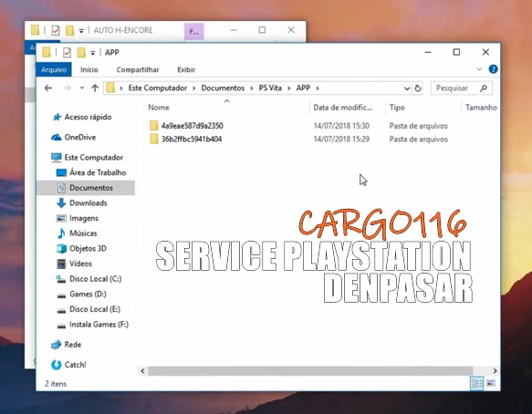
Task: Open Músicas in the sidebar
Action: pyautogui.click(x=83, y=233)
